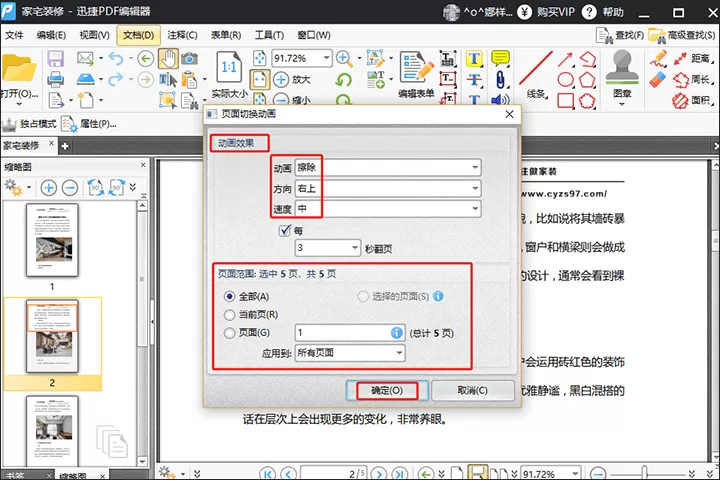
Task: Click the email envelope icon
Action: [x=85, y=58]
